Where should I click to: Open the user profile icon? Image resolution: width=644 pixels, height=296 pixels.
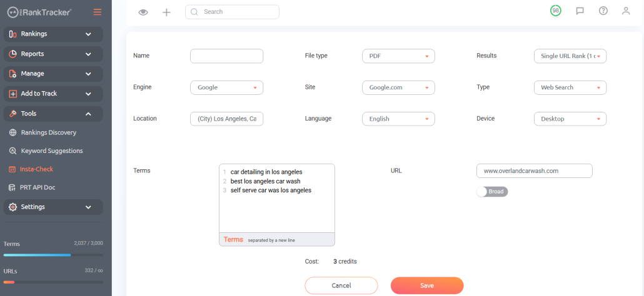(x=626, y=11)
